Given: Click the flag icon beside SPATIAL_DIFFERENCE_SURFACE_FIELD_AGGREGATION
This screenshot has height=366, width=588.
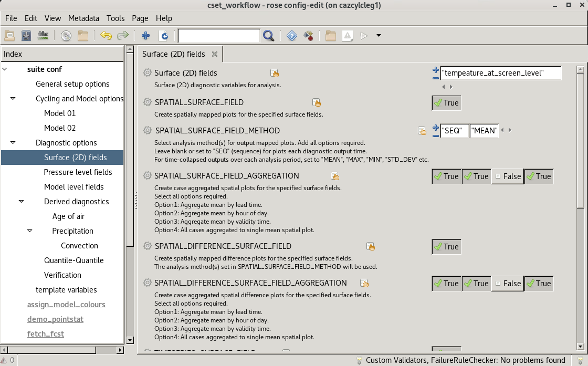Looking at the screenshot, I should [x=364, y=283].
